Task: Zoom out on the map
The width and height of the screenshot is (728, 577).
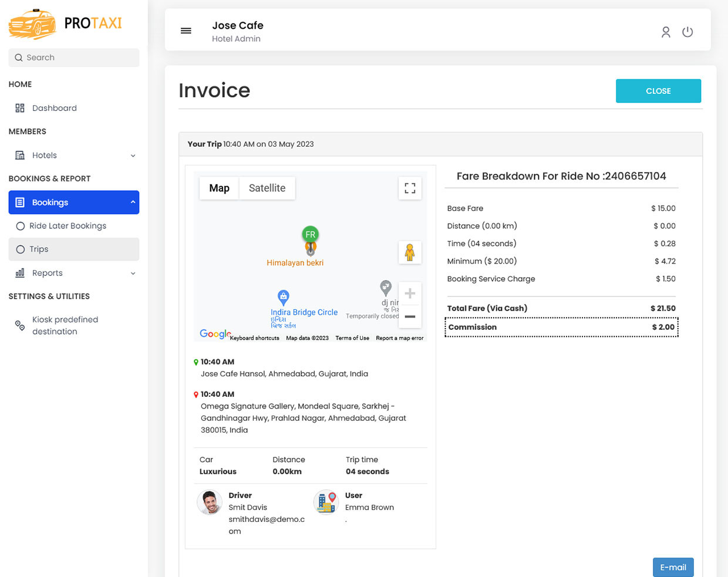Action: coord(410,316)
